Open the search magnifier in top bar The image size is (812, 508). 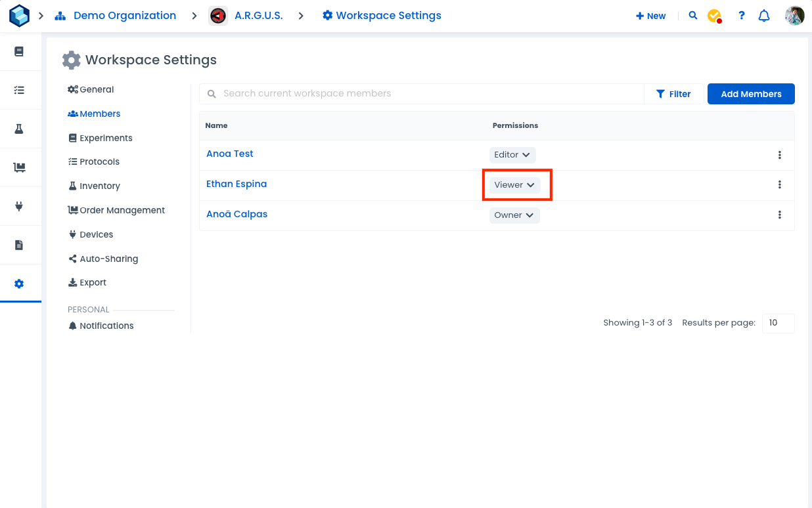click(x=693, y=16)
